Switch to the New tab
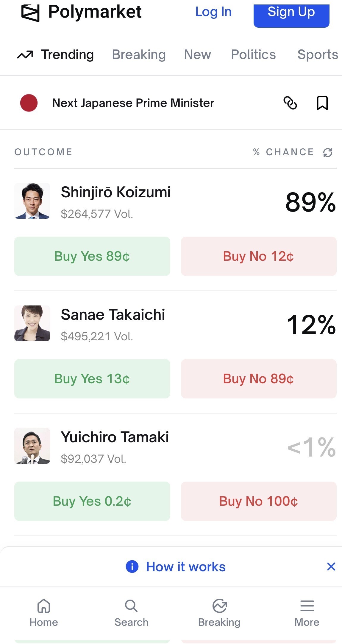Screen dimensions: 342x644 197,55
